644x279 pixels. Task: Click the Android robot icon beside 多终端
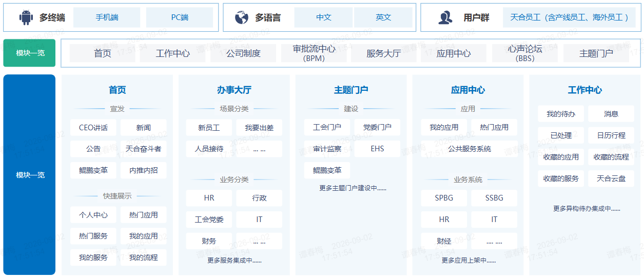tap(26, 17)
